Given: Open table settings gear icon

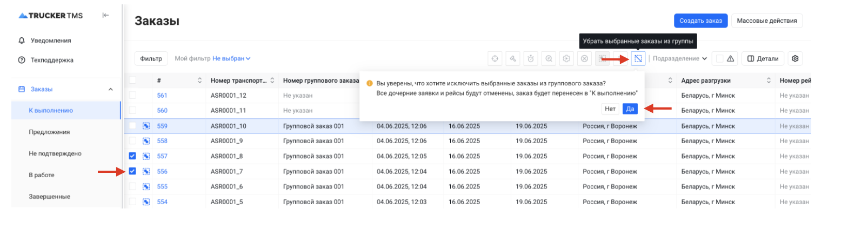Looking at the screenshot, I should coord(795,59).
